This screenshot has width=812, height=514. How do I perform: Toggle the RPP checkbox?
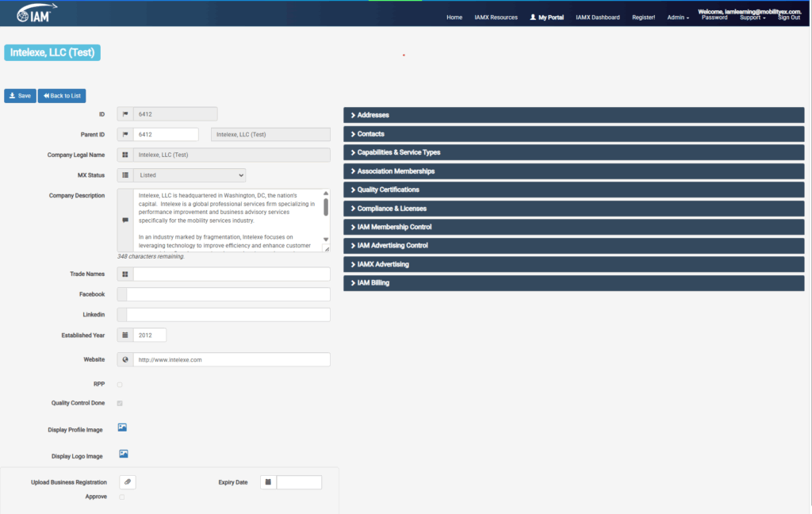120,385
